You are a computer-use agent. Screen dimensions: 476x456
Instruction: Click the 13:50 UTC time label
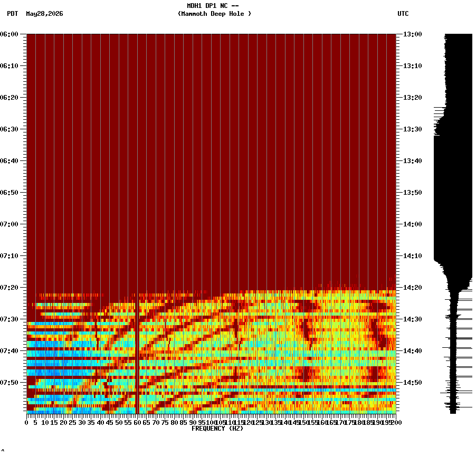[413, 193]
